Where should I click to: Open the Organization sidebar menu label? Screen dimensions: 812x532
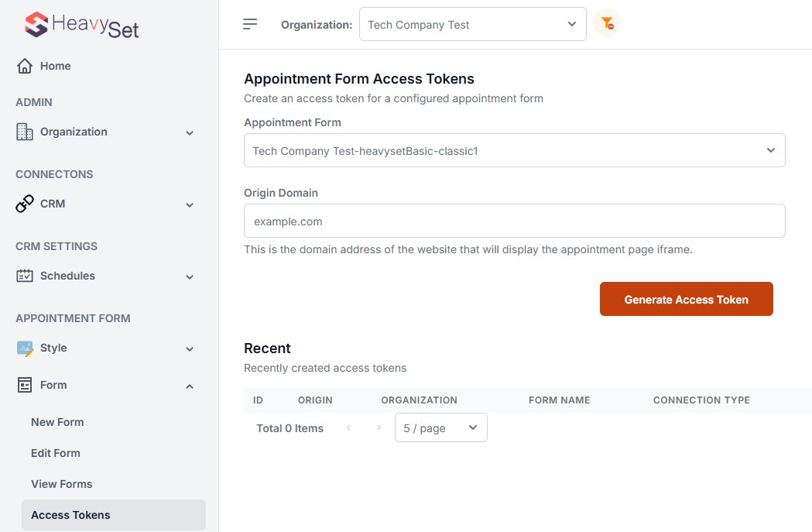pyautogui.click(x=74, y=132)
